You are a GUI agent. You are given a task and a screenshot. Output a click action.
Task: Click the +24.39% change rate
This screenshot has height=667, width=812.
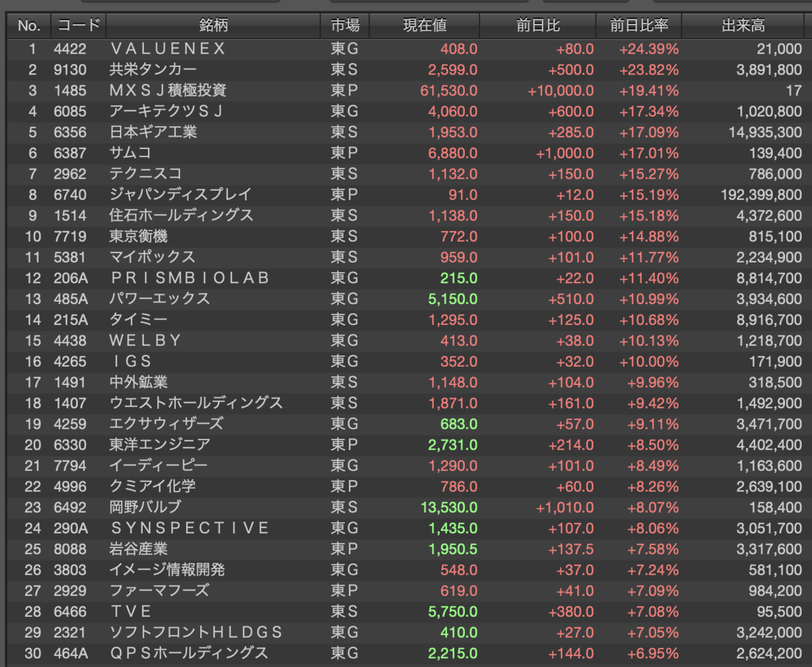click(x=649, y=49)
